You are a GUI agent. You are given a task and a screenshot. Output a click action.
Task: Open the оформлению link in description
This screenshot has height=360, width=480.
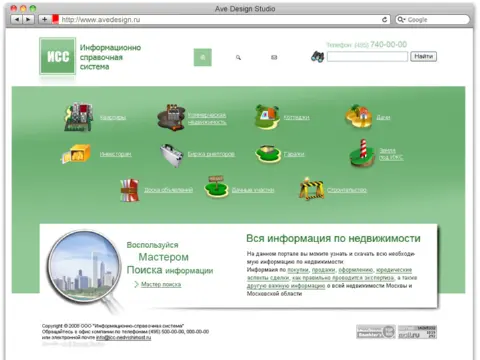tap(355, 270)
